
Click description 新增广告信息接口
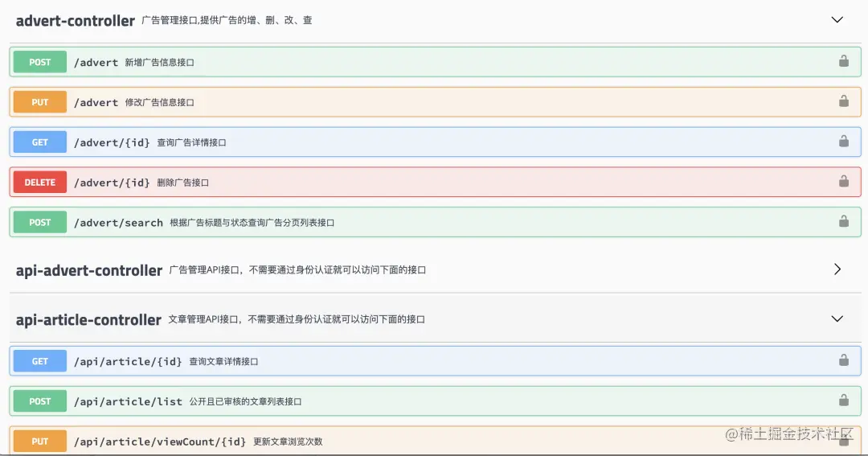159,63
